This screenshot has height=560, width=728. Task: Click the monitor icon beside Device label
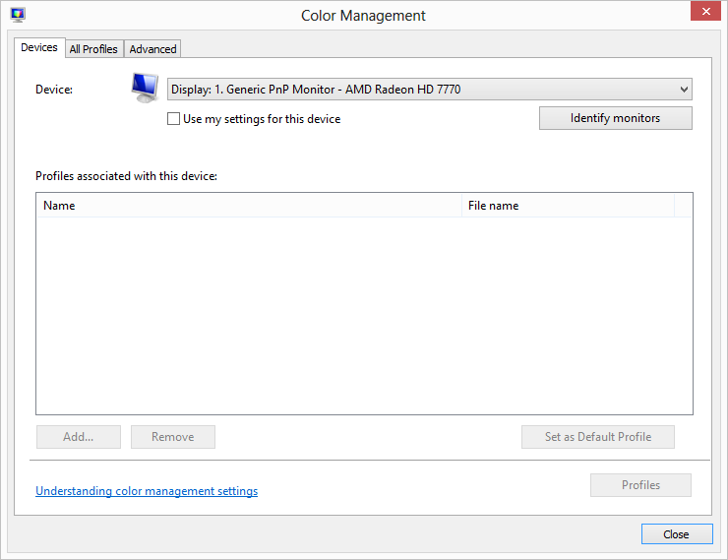[x=145, y=88]
